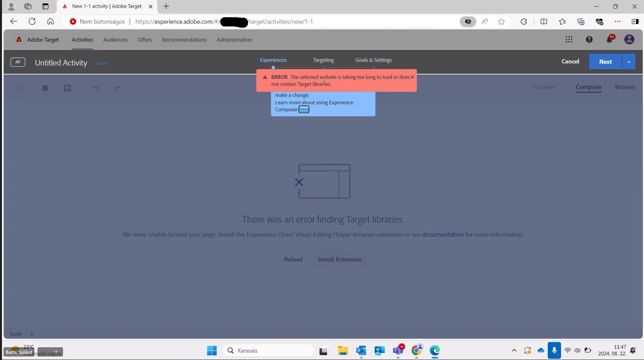644x360 pixels.
Task: Open Outlook from the taskbar
Action: pyautogui.click(x=361, y=351)
